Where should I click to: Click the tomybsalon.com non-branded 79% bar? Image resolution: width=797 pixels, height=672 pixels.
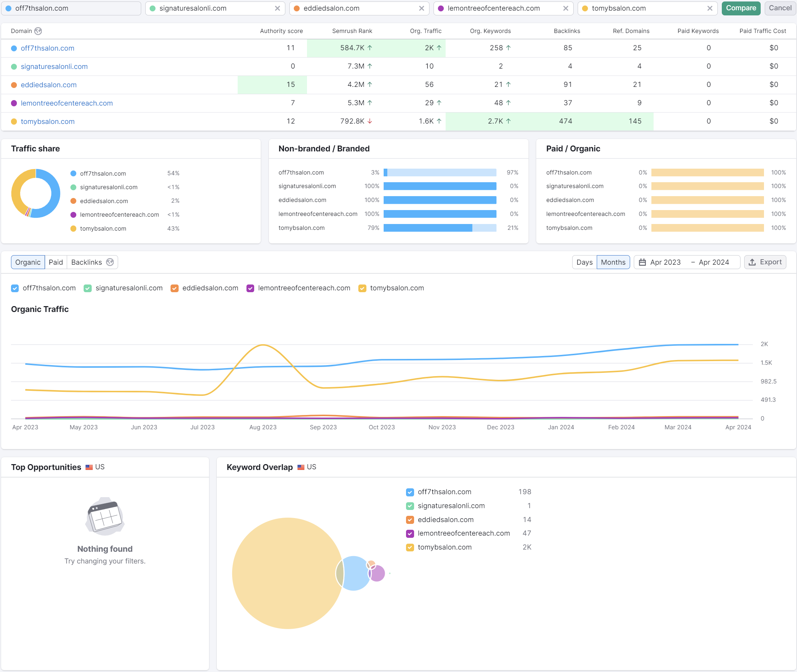[x=428, y=228]
